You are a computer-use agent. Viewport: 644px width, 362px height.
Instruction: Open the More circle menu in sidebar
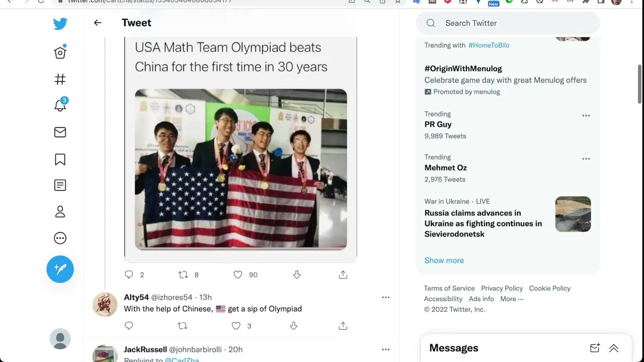coord(60,238)
